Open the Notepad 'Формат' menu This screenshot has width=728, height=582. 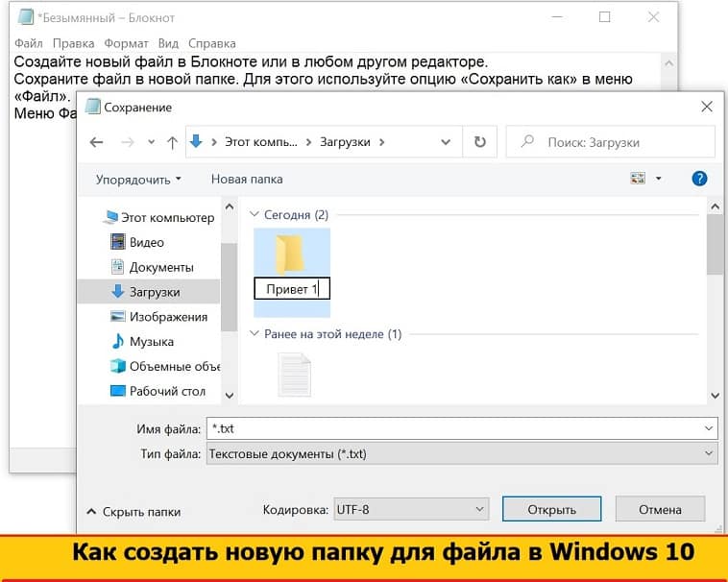[126, 43]
